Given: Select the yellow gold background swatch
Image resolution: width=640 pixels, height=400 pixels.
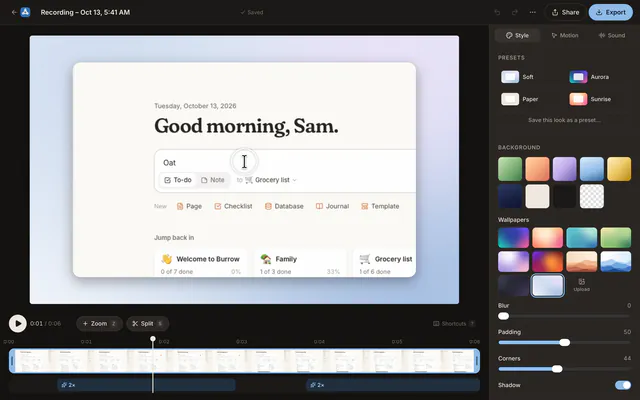Looking at the screenshot, I should (x=619, y=169).
